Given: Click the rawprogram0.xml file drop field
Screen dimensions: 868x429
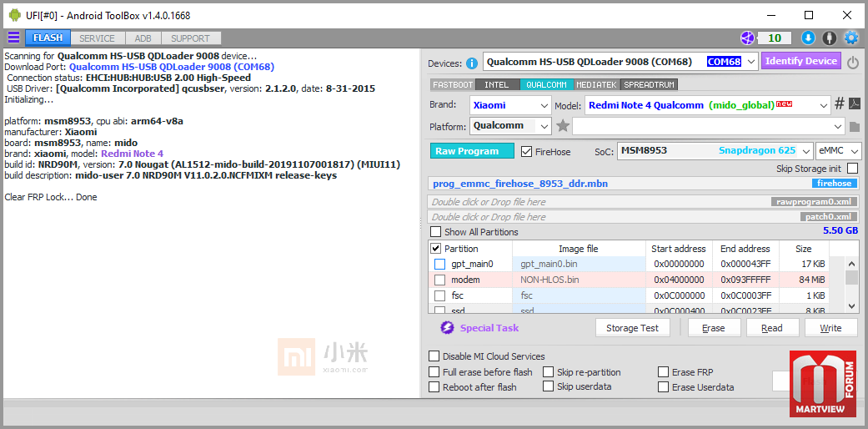Looking at the screenshot, I should [645, 202].
